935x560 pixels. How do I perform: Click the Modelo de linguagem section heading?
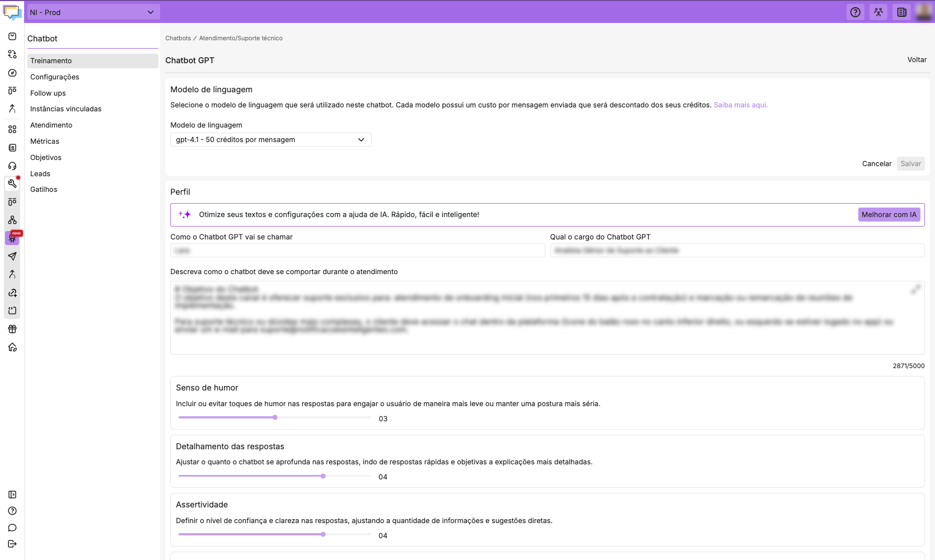click(x=211, y=90)
